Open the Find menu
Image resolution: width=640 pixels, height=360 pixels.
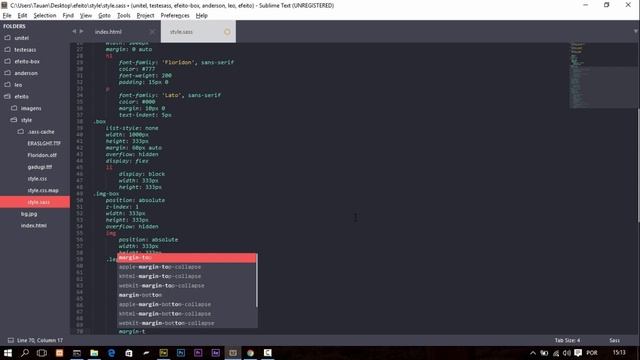tap(68, 16)
